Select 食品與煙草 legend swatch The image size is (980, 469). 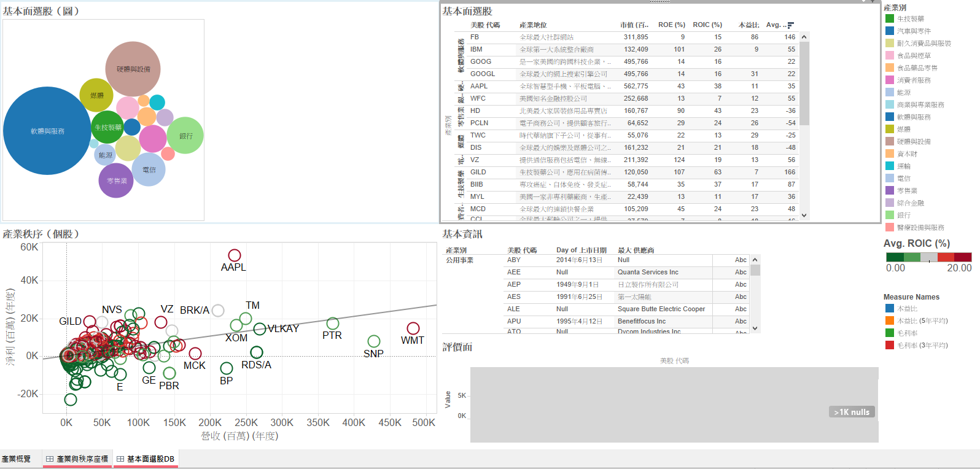(x=890, y=55)
